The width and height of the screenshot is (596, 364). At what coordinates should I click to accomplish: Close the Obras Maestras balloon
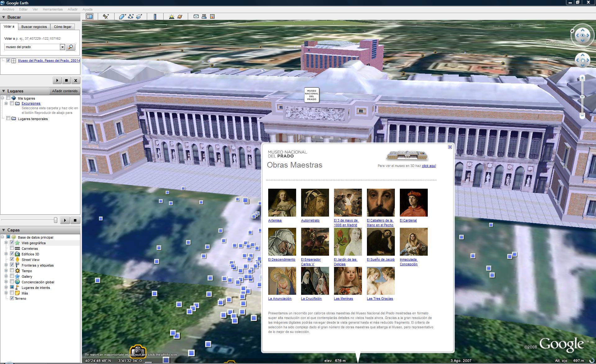450,147
